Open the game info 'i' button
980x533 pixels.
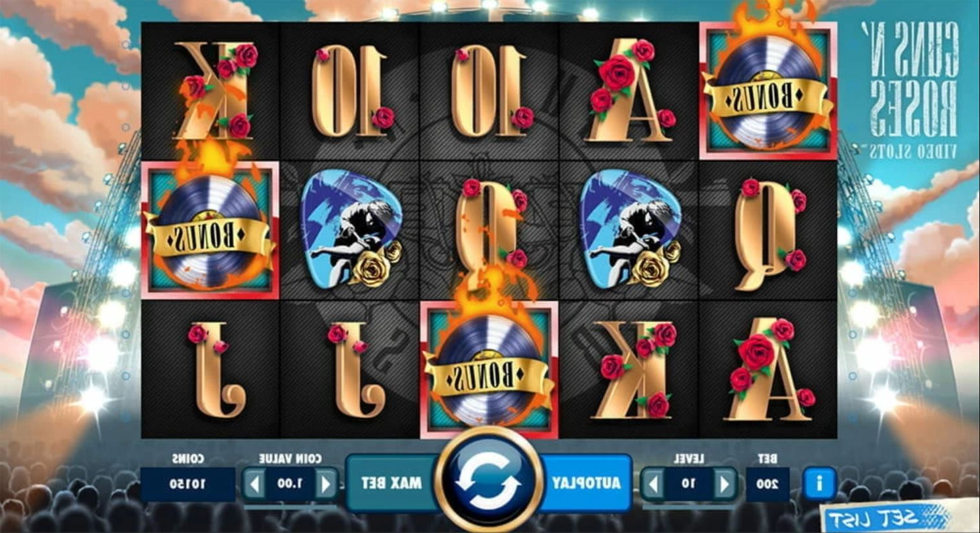(x=819, y=484)
